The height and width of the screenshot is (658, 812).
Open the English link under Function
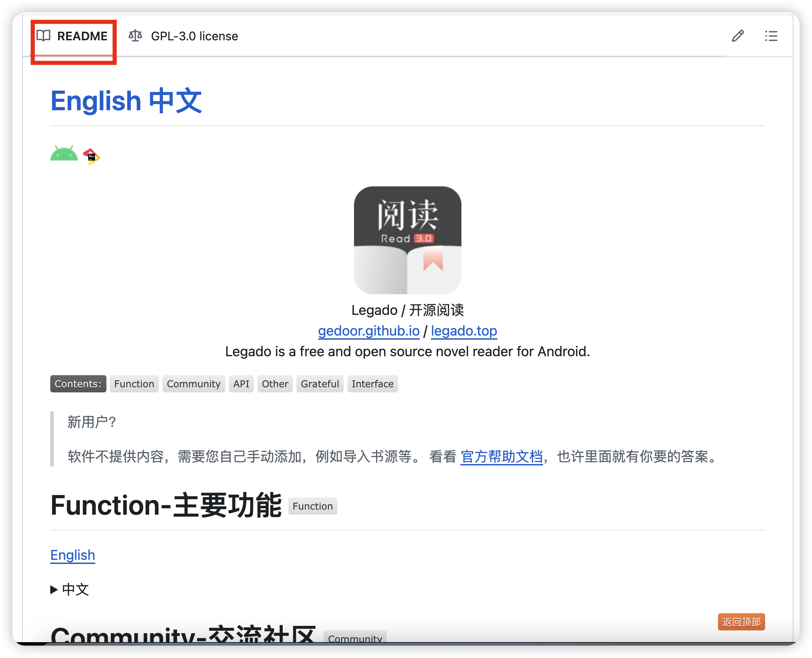(73, 555)
